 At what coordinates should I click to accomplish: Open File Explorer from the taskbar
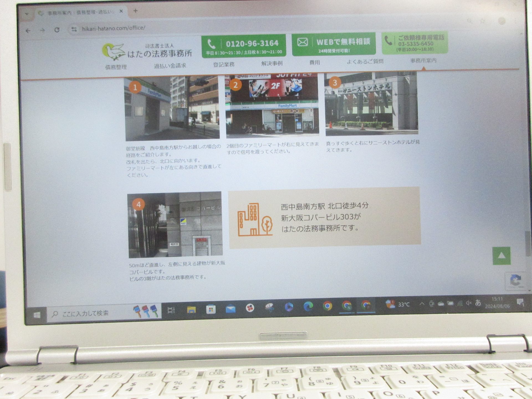pos(191,310)
